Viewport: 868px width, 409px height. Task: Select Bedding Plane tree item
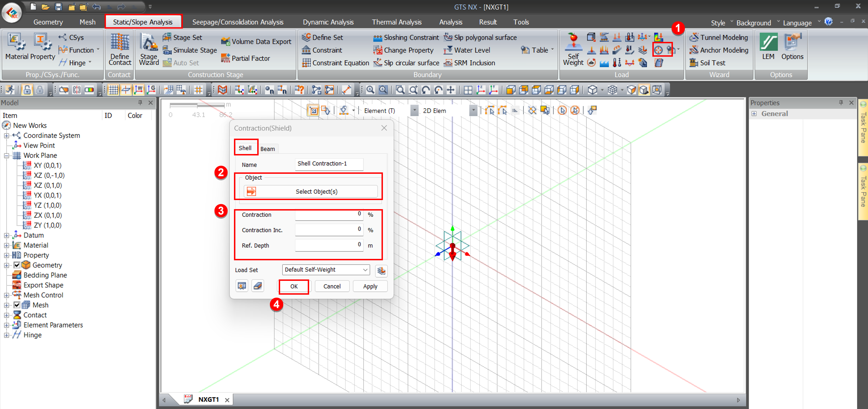tap(45, 275)
